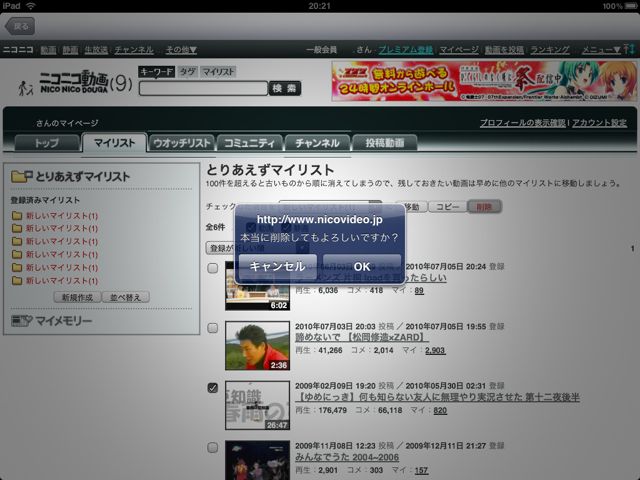
Task: Click the 移動 button
Action: click(411, 207)
